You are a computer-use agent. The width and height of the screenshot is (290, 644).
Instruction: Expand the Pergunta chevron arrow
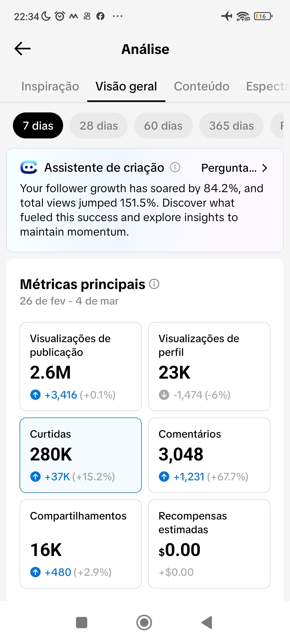click(264, 168)
